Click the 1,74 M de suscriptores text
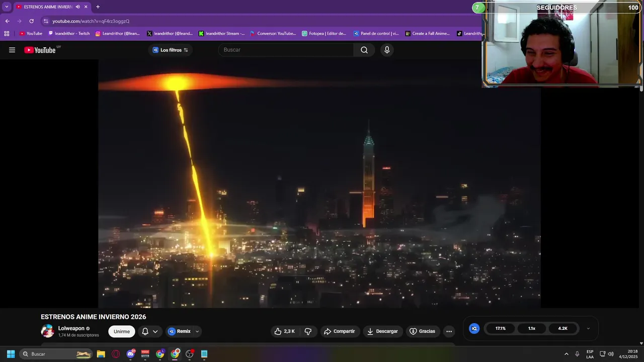This screenshot has width=644, height=362. click(x=78, y=335)
